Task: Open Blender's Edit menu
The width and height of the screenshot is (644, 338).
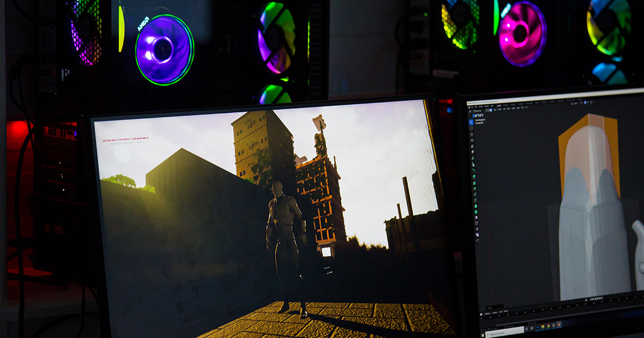Action: [475, 106]
